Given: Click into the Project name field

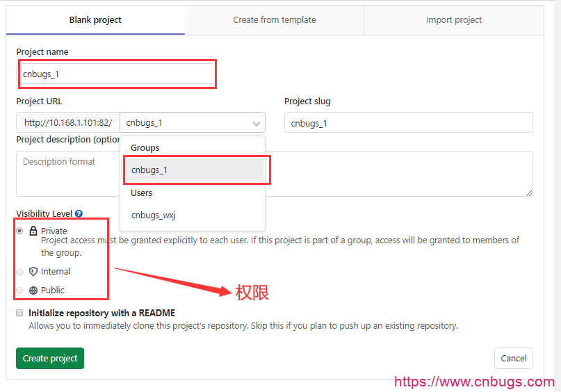Looking at the screenshot, I should [116, 74].
